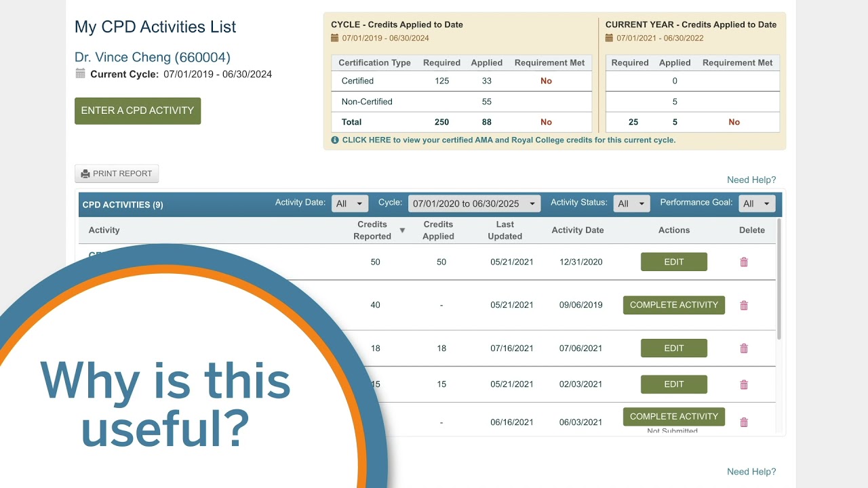Image resolution: width=868 pixels, height=488 pixels.
Task: Click the required value 125 for Certified
Action: click(441, 81)
